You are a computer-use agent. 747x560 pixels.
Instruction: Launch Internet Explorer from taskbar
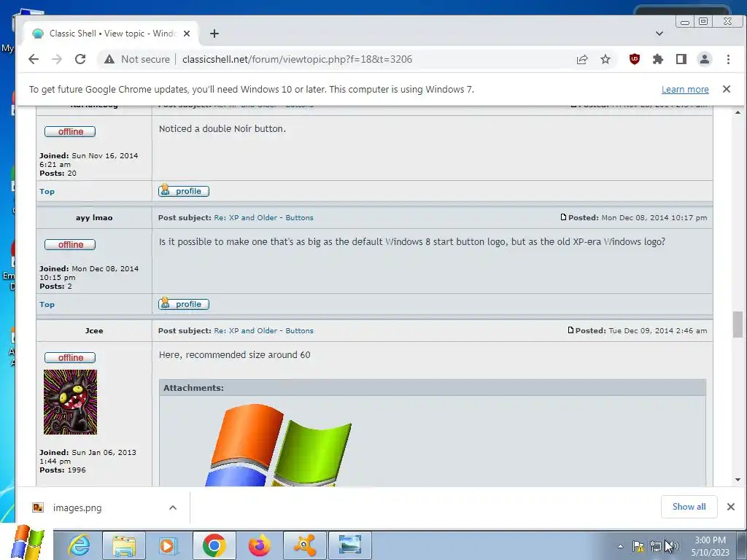tap(80, 545)
